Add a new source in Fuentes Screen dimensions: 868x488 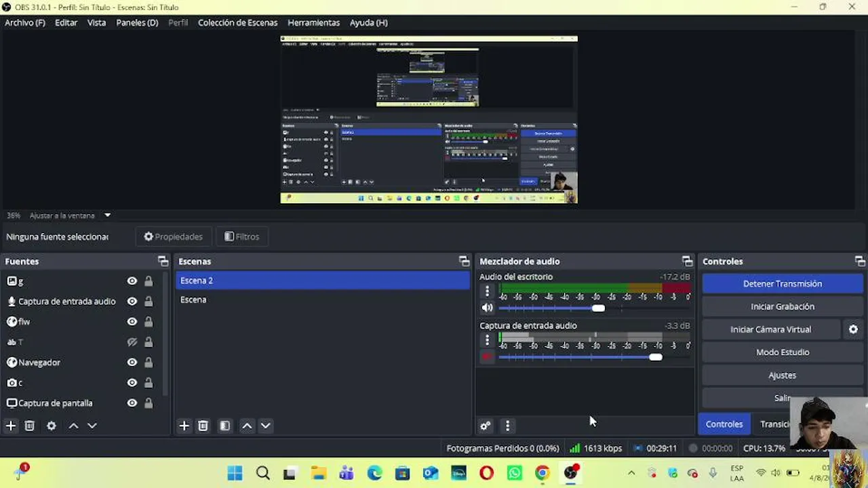point(11,426)
